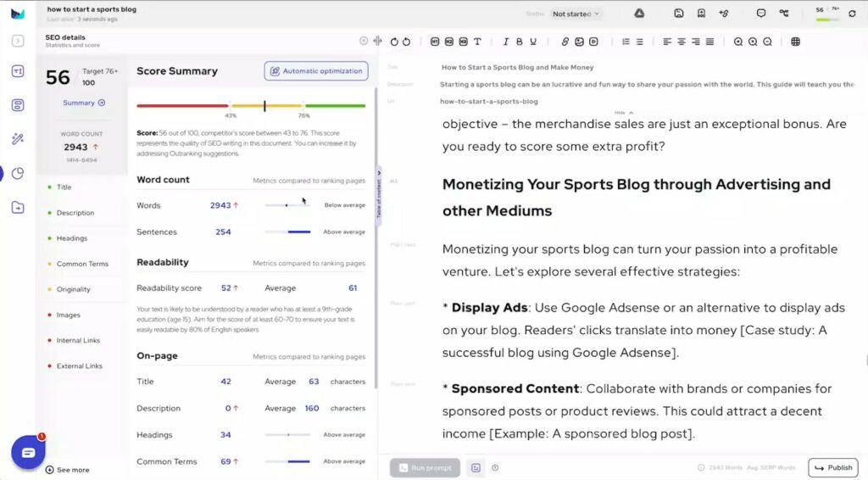
Task: Click the meta description field
Action: 647,84
